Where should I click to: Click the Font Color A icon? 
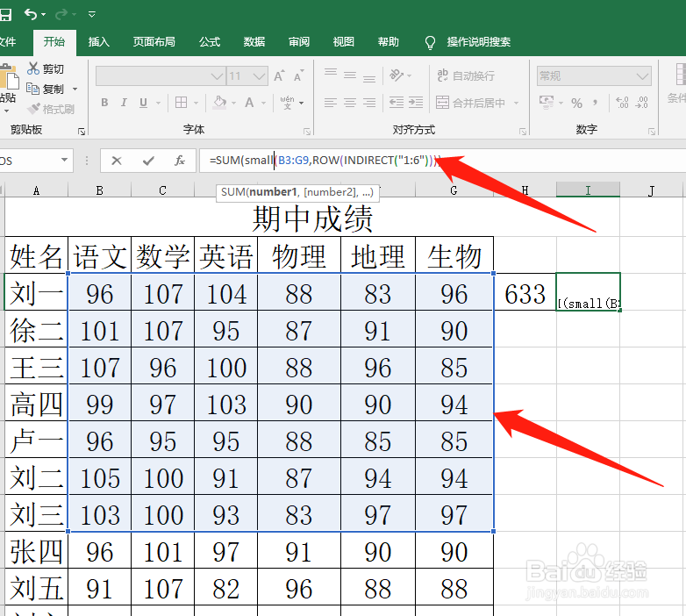point(249,103)
